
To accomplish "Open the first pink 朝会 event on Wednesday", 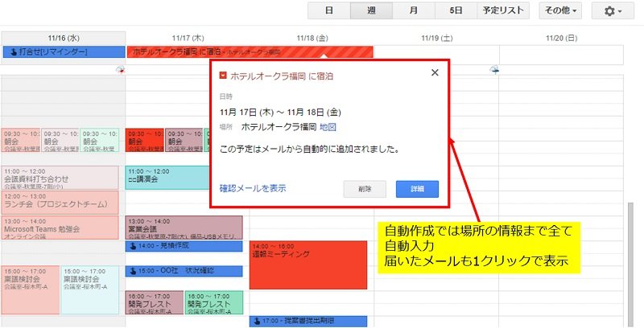I will [21, 140].
